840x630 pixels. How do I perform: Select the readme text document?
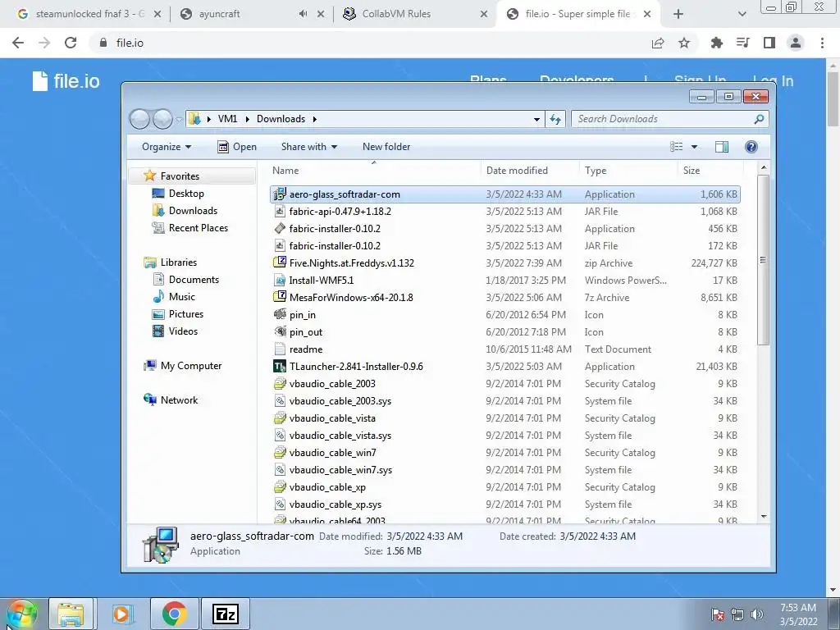tap(505, 349)
